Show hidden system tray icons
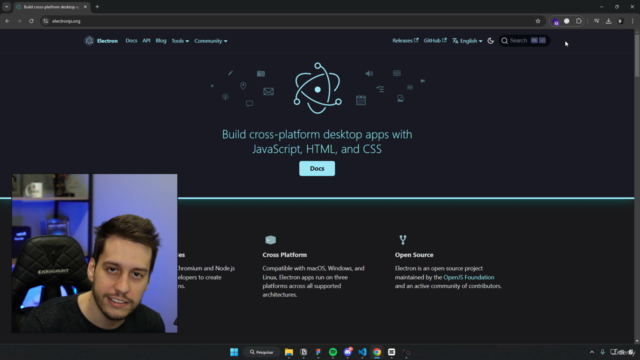This screenshot has width=640, height=360. click(591, 352)
